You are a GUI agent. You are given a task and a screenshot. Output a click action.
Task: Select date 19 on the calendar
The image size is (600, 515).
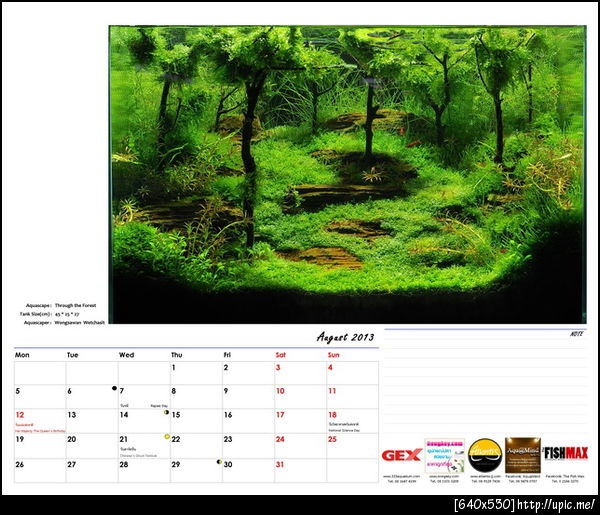click(20, 440)
